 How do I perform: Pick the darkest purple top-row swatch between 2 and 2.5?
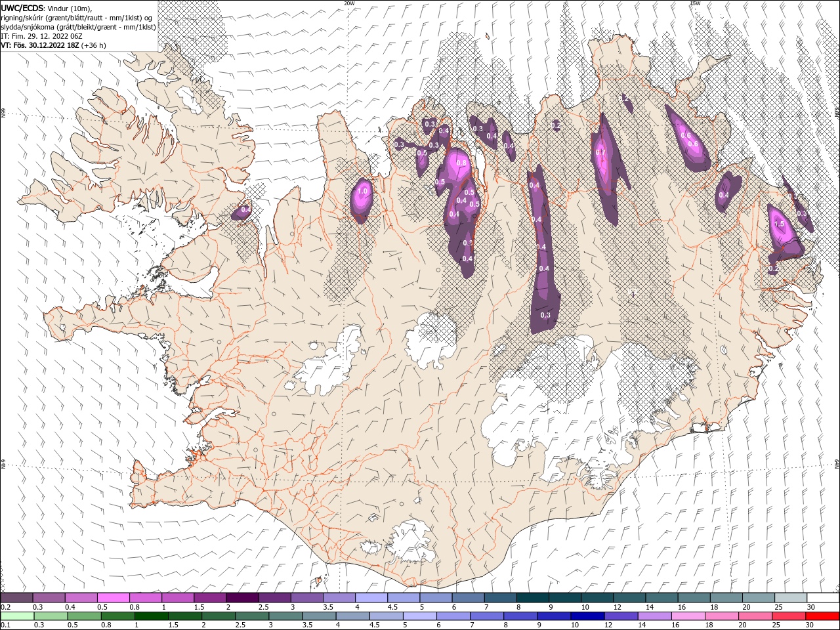click(x=242, y=597)
